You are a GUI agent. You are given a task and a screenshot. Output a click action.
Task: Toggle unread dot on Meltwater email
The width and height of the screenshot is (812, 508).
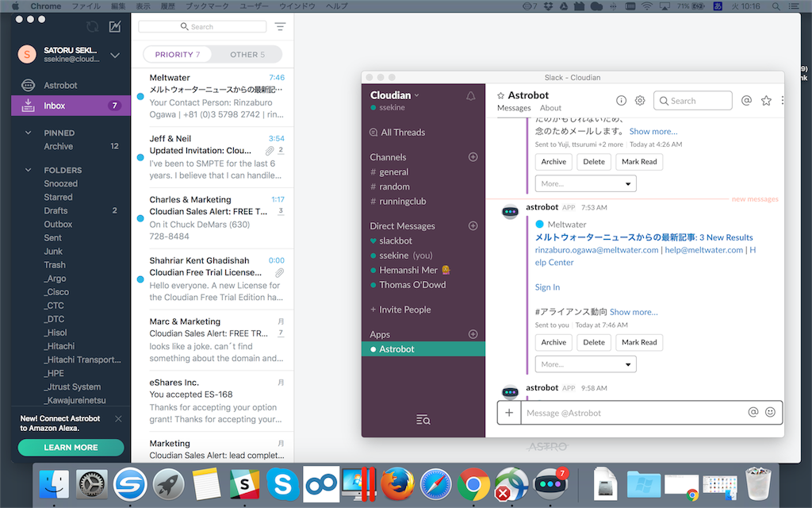pyautogui.click(x=140, y=96)
